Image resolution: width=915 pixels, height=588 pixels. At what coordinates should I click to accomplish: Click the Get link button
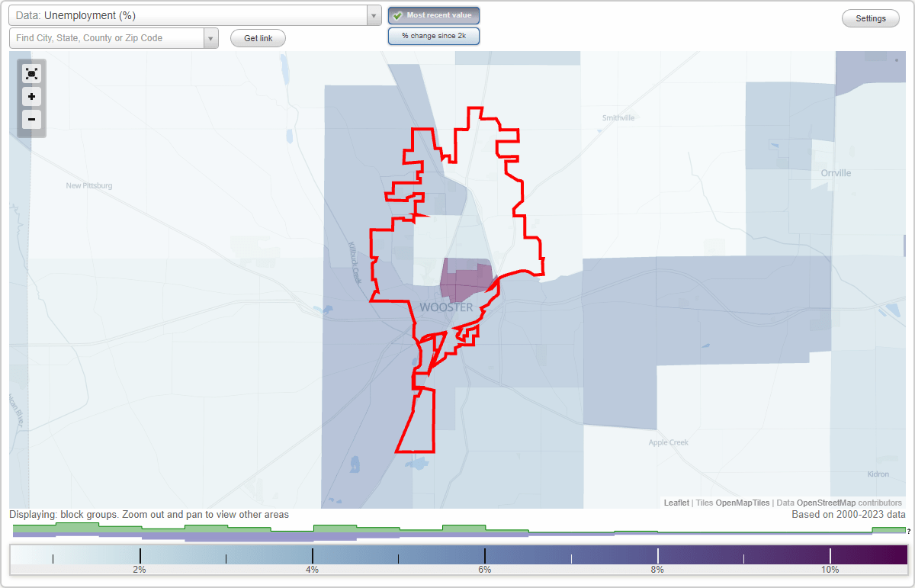[258, 38]
